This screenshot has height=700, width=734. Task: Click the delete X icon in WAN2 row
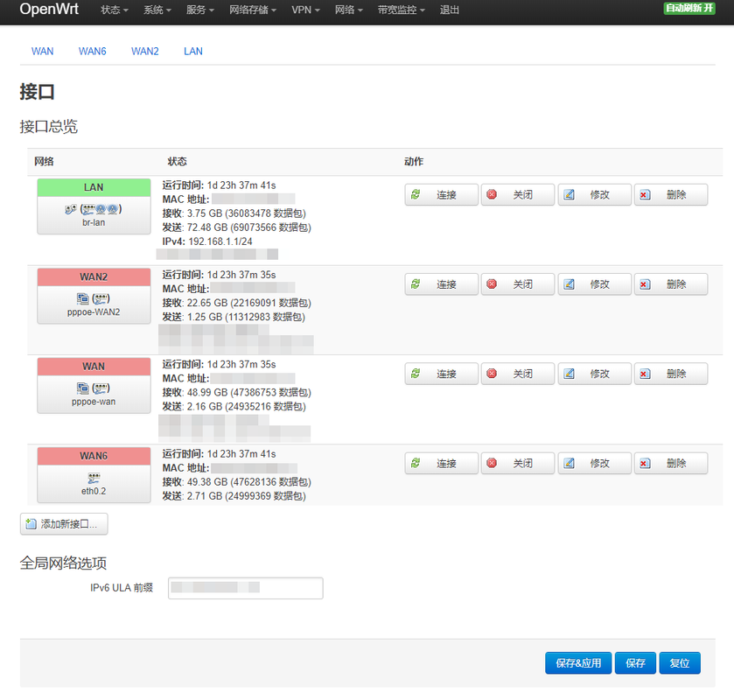pos(645,283)
